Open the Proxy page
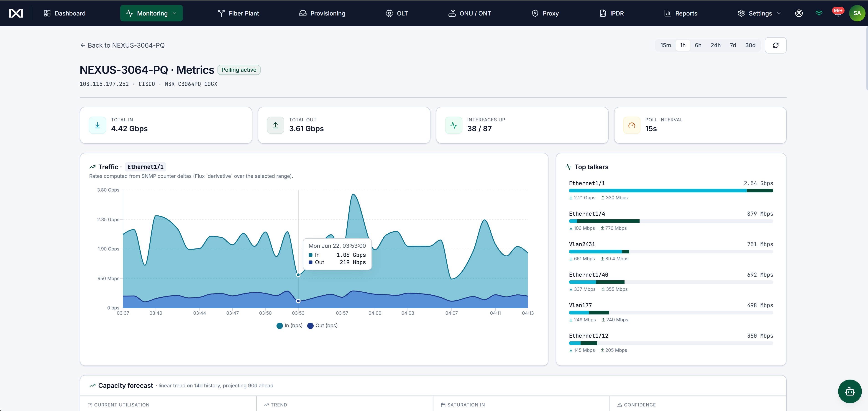The width and height of the screenshot is (868, 411). pyautogui.click(x=545, y=13)
